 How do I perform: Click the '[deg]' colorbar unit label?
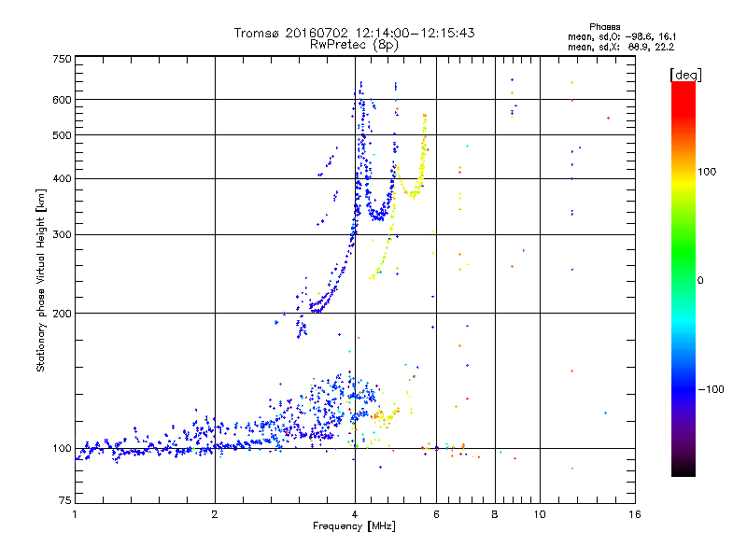(685, 75)
